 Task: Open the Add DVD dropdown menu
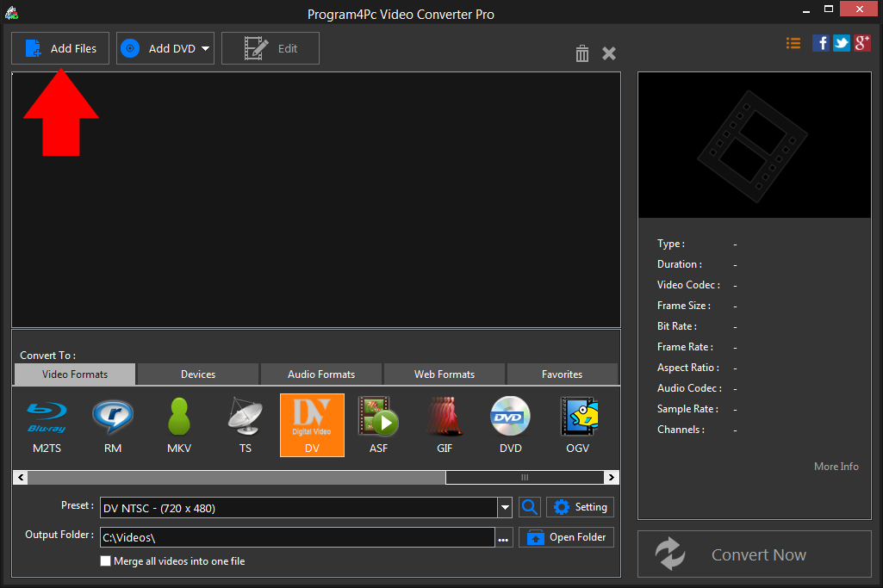click(165, 48)
